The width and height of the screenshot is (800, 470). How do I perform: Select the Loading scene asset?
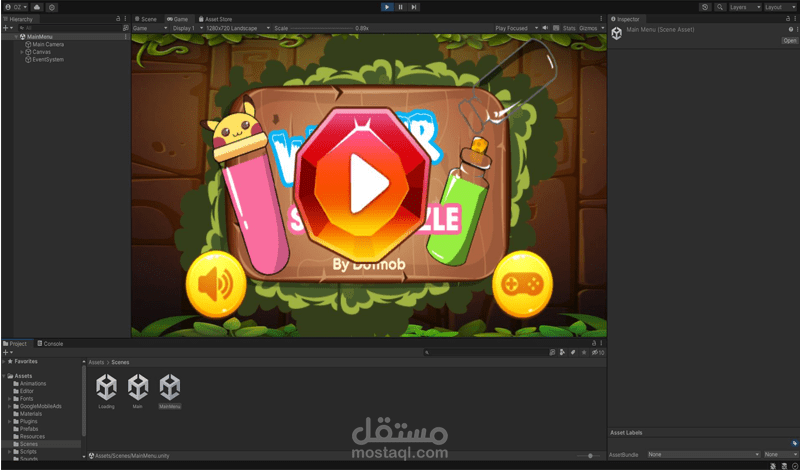click(x=107, y=391)
